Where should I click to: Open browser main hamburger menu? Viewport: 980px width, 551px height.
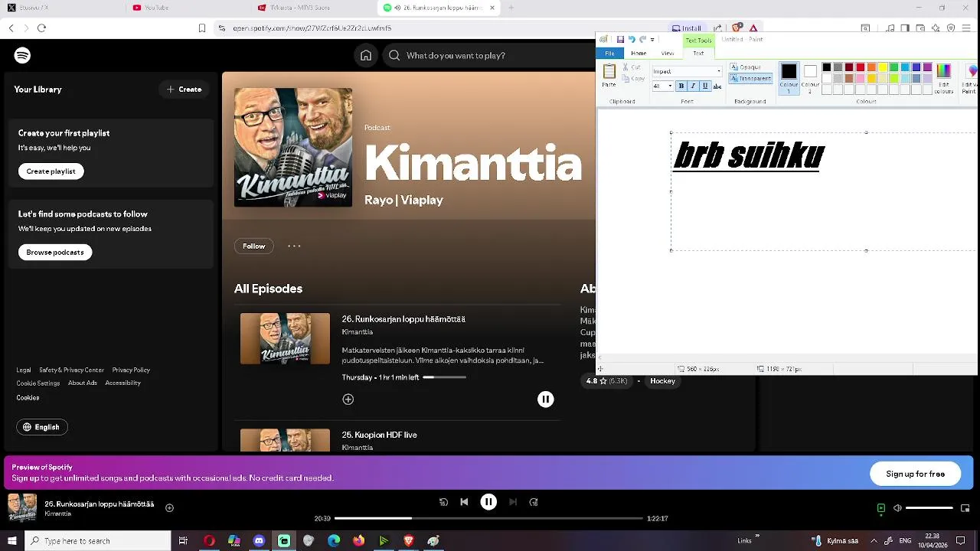(966, 28)
